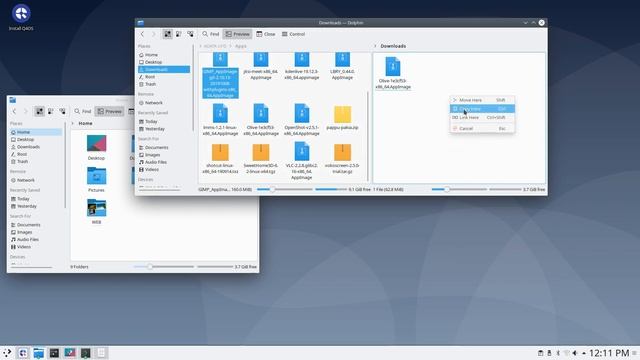Select VLC-2.2.8 AppImage file
Image resolution: width=640 pixels, height=360 pixels.
coord(302,160)
